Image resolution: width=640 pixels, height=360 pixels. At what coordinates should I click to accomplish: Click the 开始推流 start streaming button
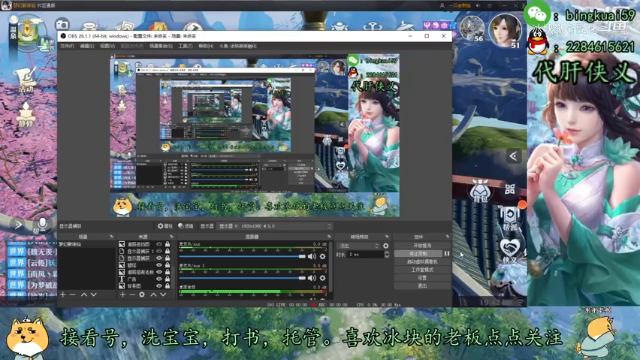tap(422, 246)
